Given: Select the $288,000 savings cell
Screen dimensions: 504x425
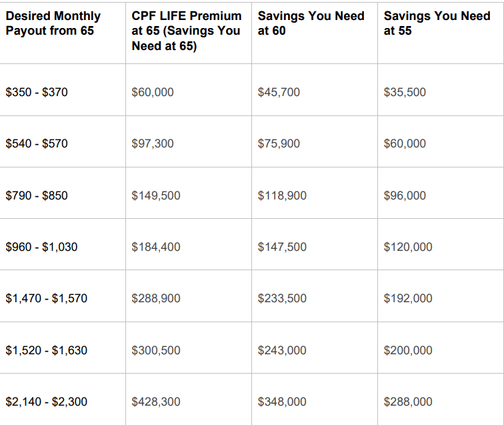Looking at the screenshot, I should [x=408, y=402].
